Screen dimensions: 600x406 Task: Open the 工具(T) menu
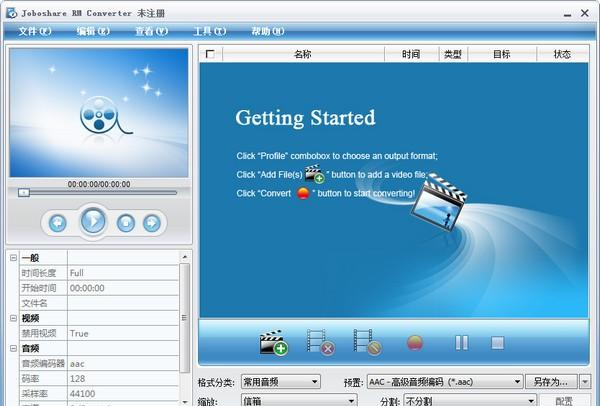(x=210, y=31)
